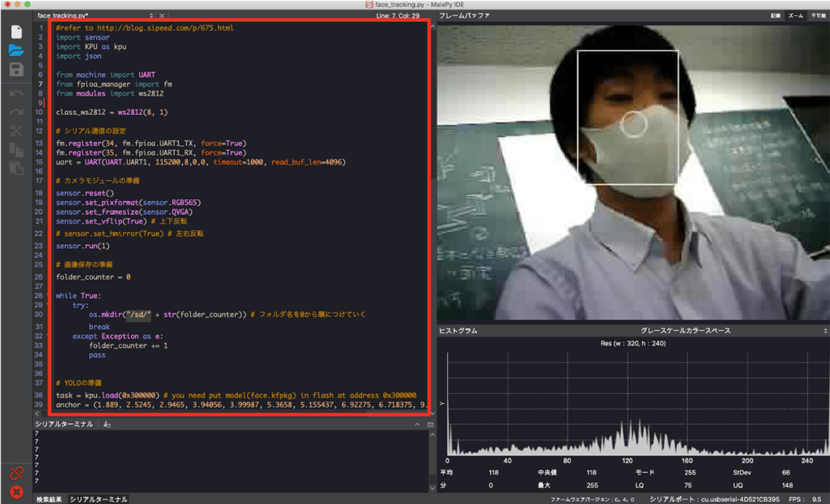
Task: Toggle the 不可能 (disable) button
Action: 818,15
